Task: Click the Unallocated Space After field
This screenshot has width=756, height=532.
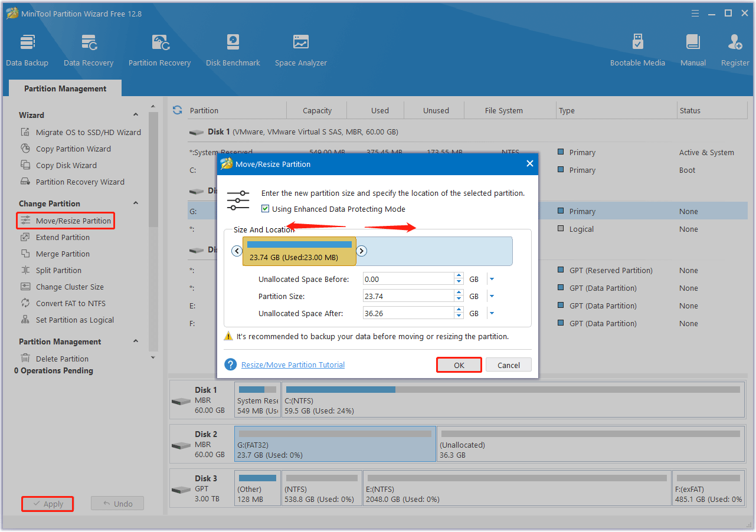Action: (x=408, y=313)
